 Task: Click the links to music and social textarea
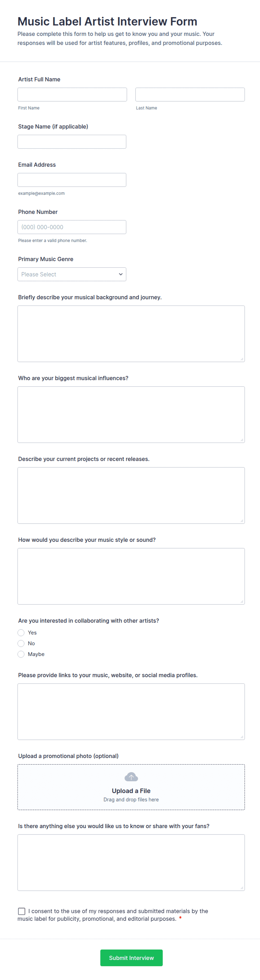131,711
